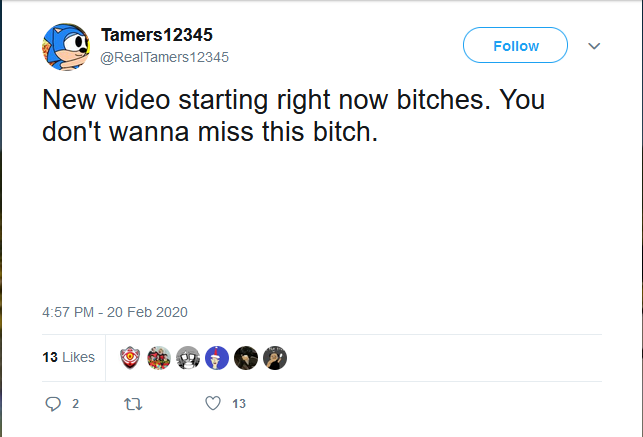Click the blue background liker avatar

pos(217,357)
